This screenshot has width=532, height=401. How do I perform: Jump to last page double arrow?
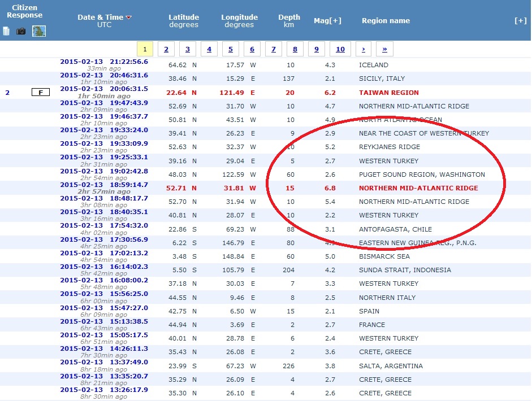point(385,49)
